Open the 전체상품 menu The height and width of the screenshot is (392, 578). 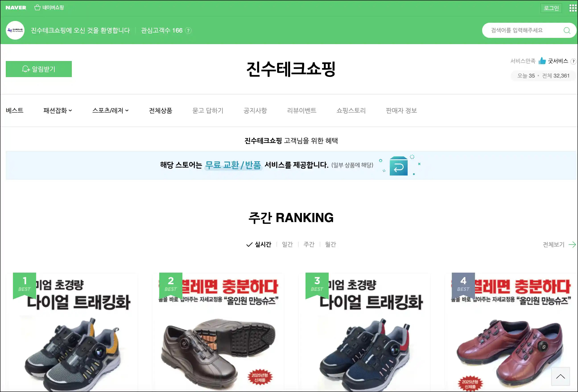point(160,110)
